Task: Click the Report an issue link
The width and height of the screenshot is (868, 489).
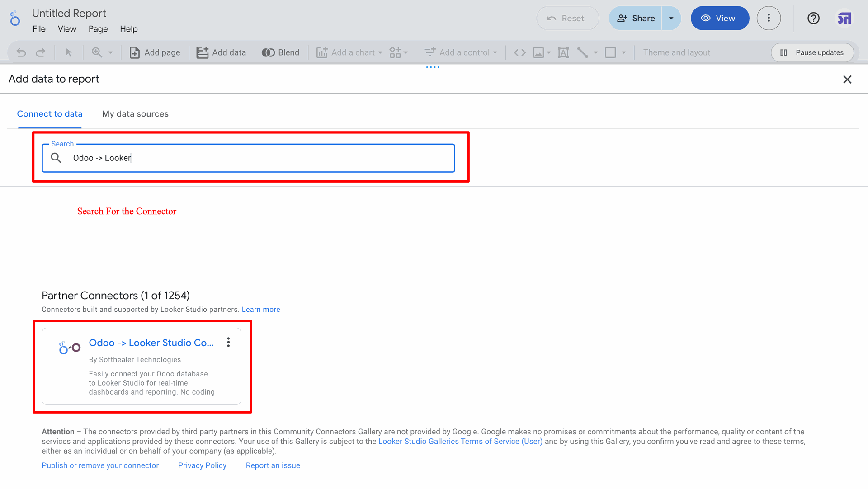Action: pos(273,465)
